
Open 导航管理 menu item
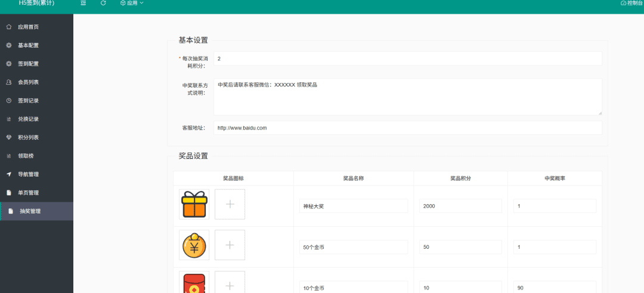[36, 174]
